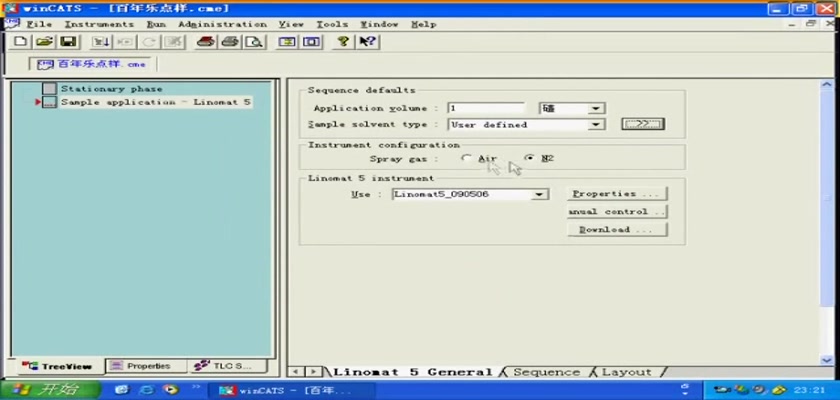Open the Help menu
The width and height of the screenshot is (840, 400).
click(x=423, y=24)
